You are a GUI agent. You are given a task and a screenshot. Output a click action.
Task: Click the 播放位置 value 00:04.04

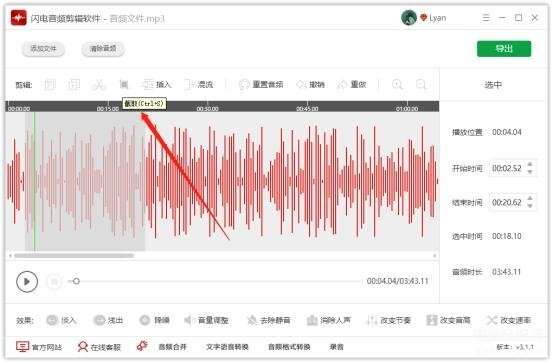(x=507, y=132)
